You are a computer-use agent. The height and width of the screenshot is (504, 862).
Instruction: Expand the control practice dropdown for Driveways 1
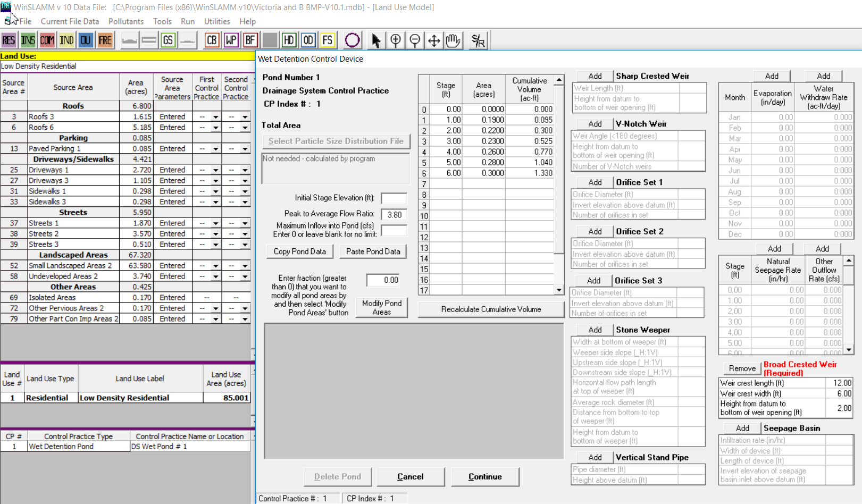click(x=215, y=170)
